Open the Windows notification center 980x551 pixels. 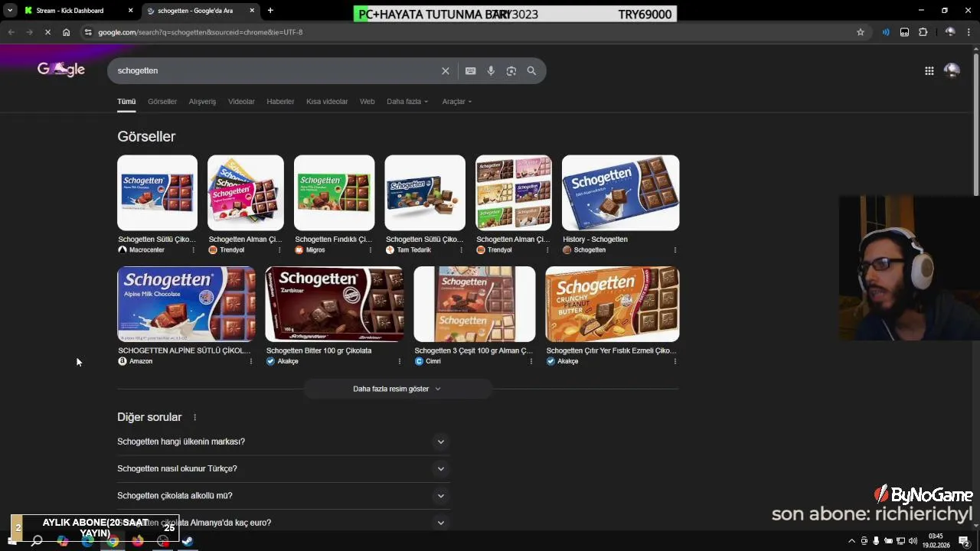point(965,541)
